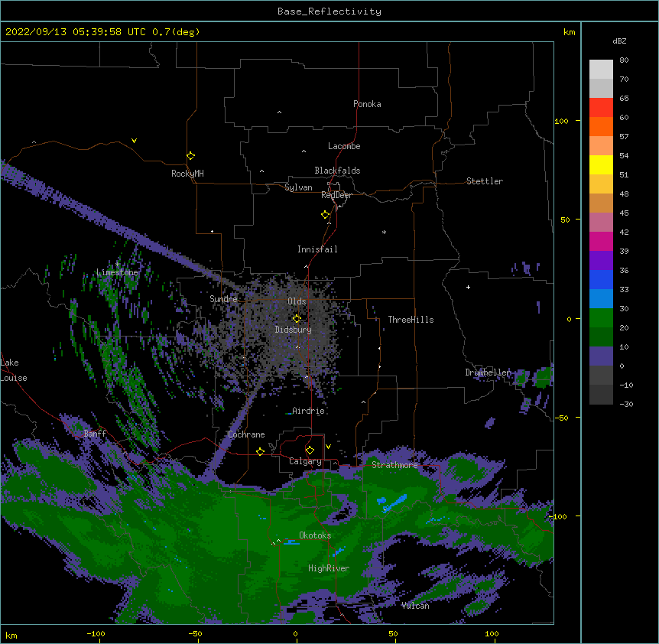Click the Airdrie city label
The image size is (659, 644).
tap(308, 411)
